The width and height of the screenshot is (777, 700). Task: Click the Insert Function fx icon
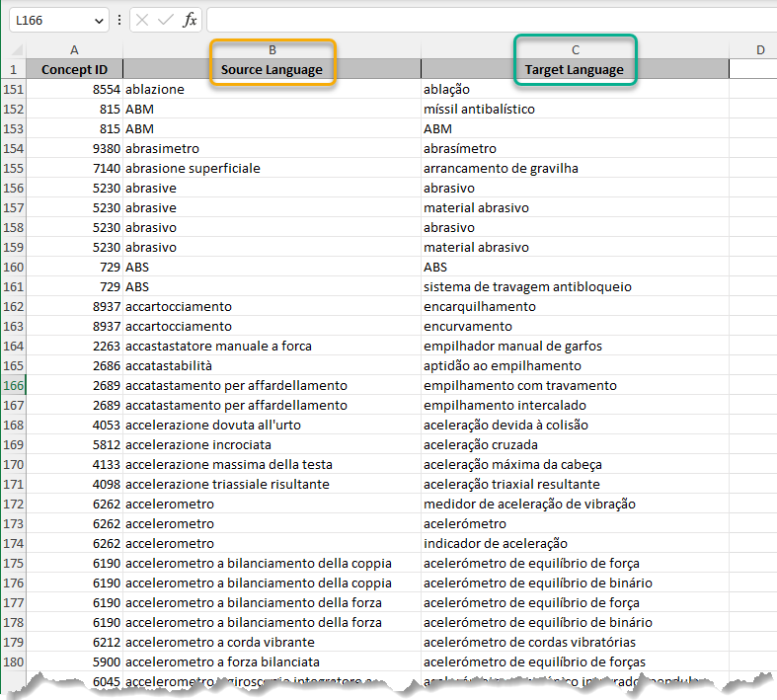(190, 20)
